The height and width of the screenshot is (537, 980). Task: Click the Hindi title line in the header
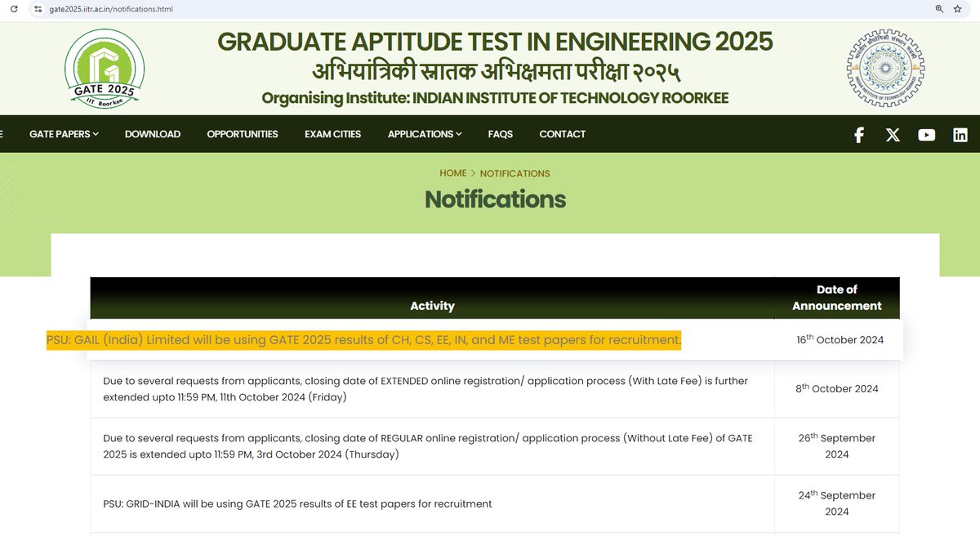coord(495,71)
